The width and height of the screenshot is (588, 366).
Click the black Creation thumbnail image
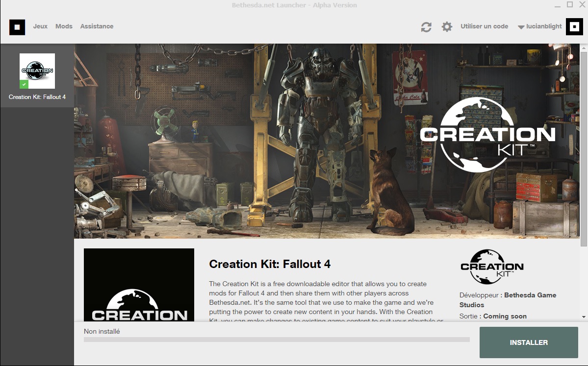coord(139,285)
